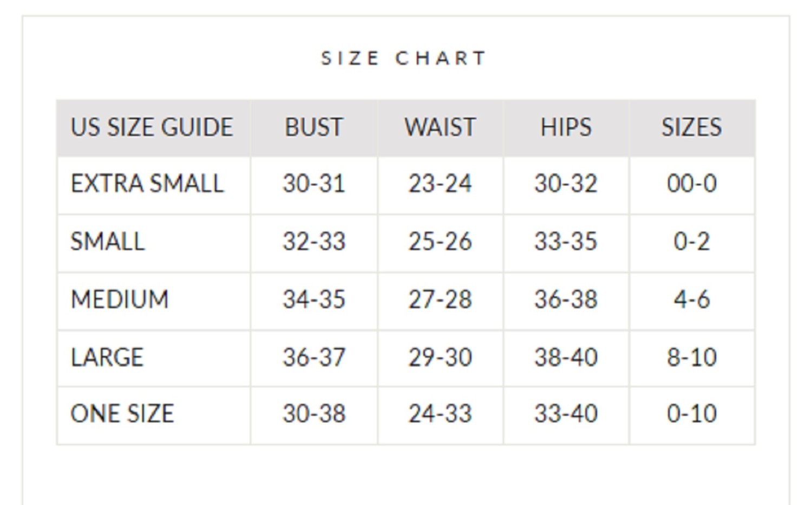Click the Medium sizes value 4-6
812x505 pixels.
click(691, 300)
